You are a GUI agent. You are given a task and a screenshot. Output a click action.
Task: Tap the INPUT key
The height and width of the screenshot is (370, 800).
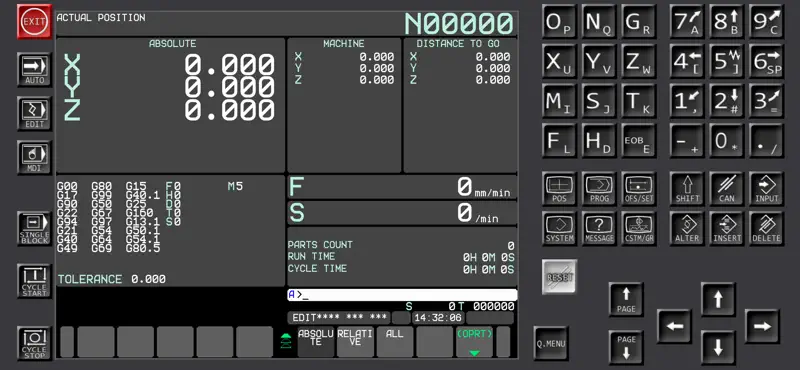[x=767, y=188]
